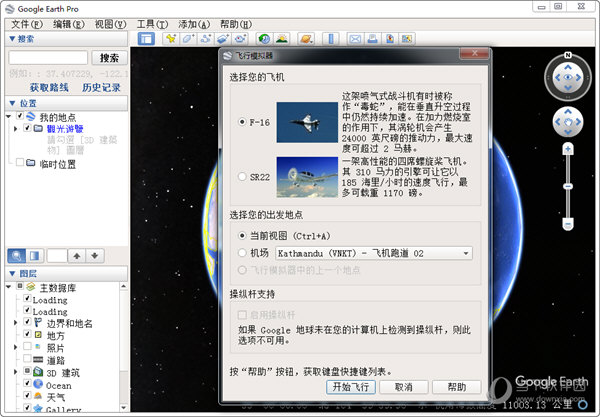Toggle the sidebar visibility toolbar icon
This screenshot has width=600, height=417.
click(146, 39)
